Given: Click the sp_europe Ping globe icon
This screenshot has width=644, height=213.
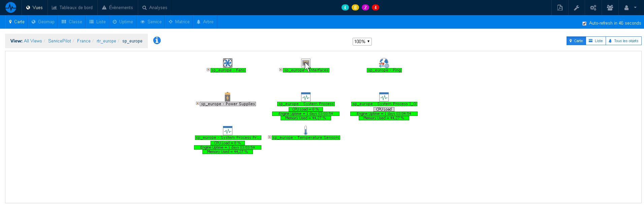Looking at the screenshot, I should [384, 63].
